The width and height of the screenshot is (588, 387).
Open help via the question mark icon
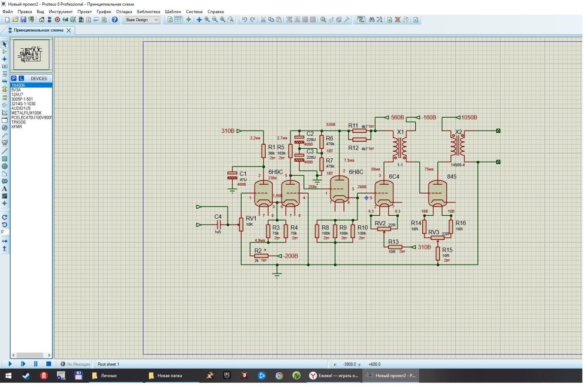115,19
